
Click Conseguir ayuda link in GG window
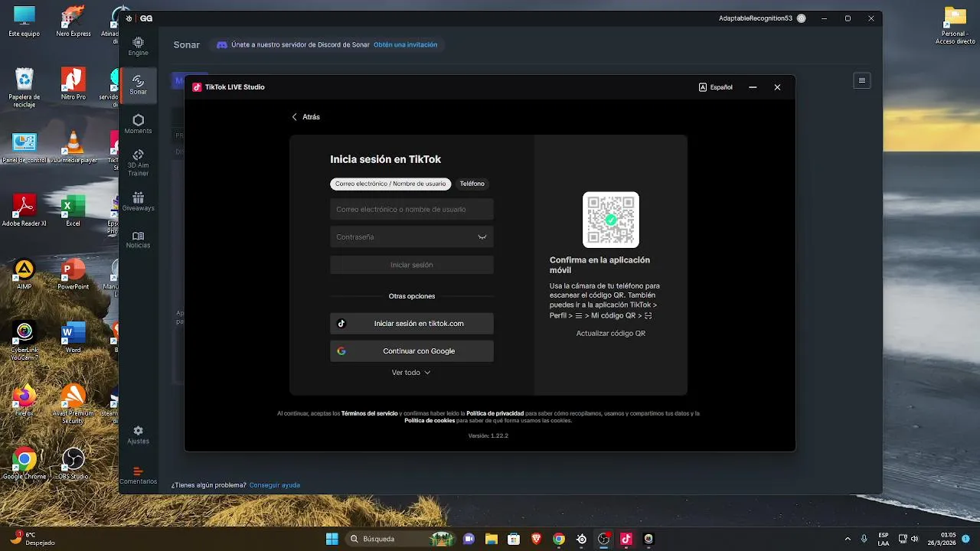coord(275,485)
